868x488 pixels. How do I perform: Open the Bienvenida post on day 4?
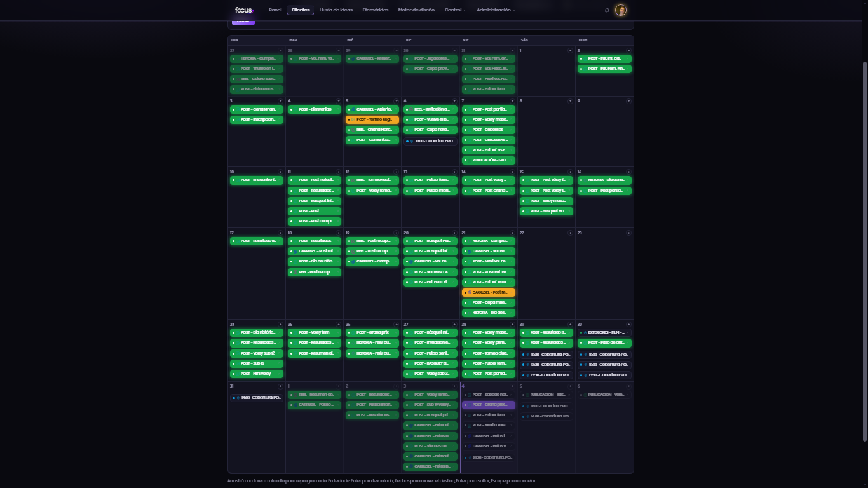[x=315, y=109]
